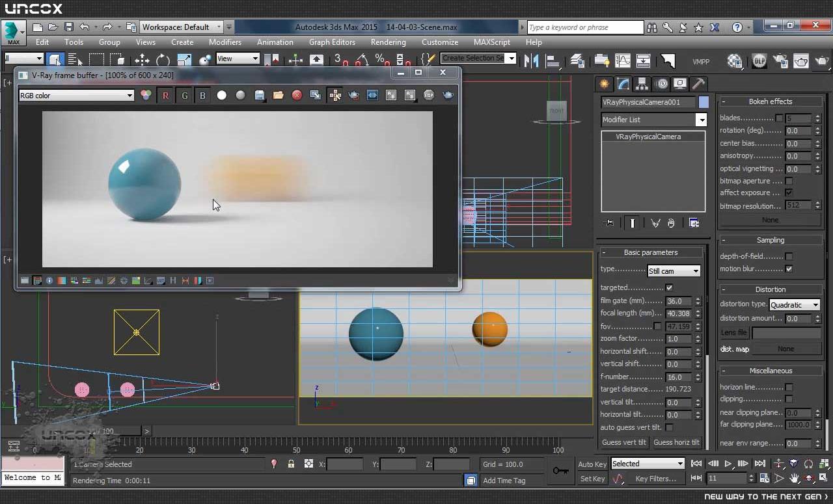Go to start of animation
The width and height of the screenshot is (833, 504).
(x=696, y=464)
